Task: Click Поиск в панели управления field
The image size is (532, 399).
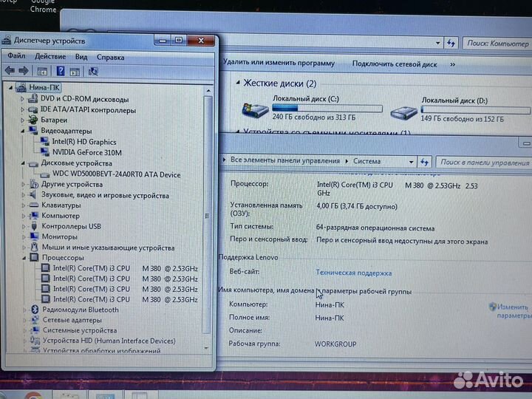Action: pyautogui.click(x=484, y=163)
